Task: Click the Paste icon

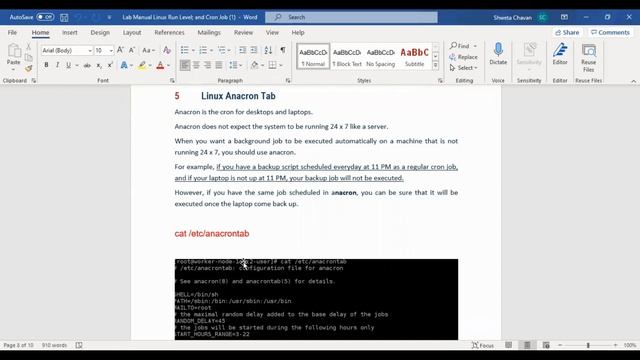Action: point(13,51)
